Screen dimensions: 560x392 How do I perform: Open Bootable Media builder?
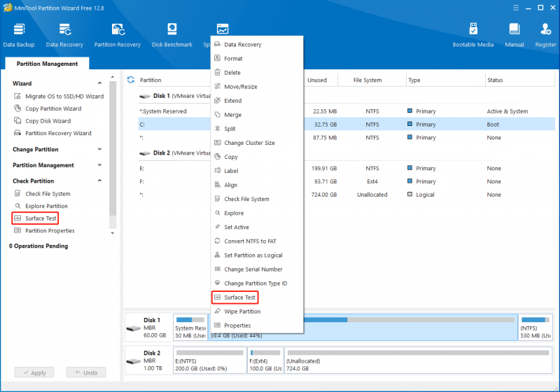473,35
